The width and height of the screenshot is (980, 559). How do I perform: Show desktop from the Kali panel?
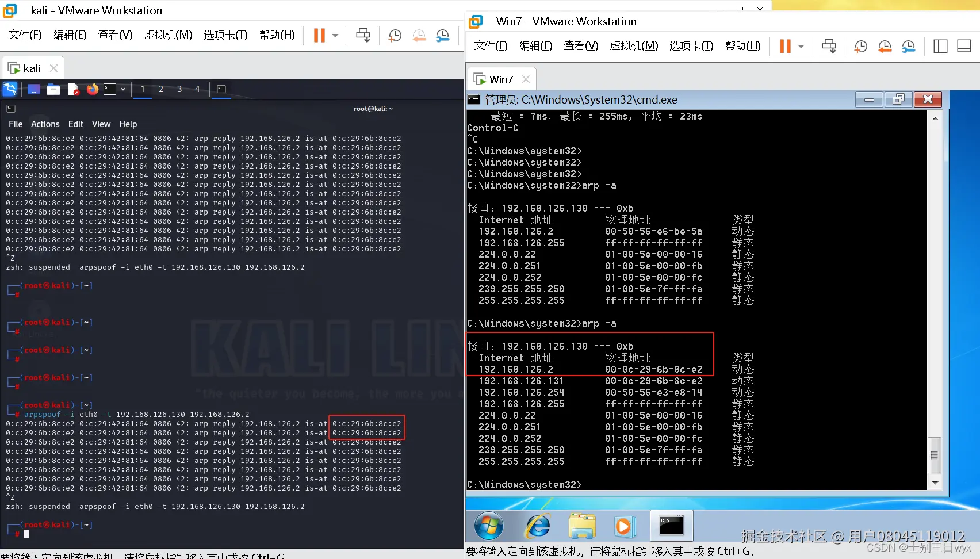(x=34, y=89)
